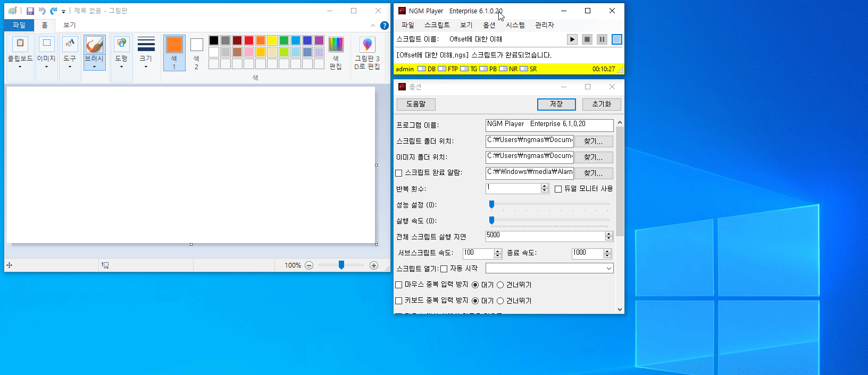Pick the black swatch in Paint's palette

click(x=214, y=40)
